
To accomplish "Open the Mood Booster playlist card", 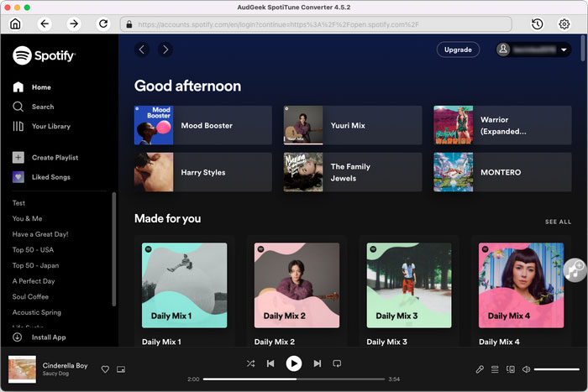I will pyautogui.click(x=203, y=125).
